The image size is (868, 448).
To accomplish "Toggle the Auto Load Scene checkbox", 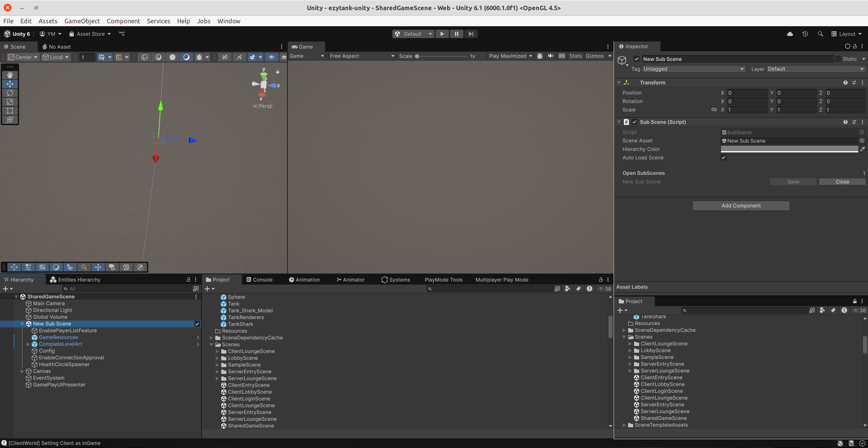I will tap(723, 158).
